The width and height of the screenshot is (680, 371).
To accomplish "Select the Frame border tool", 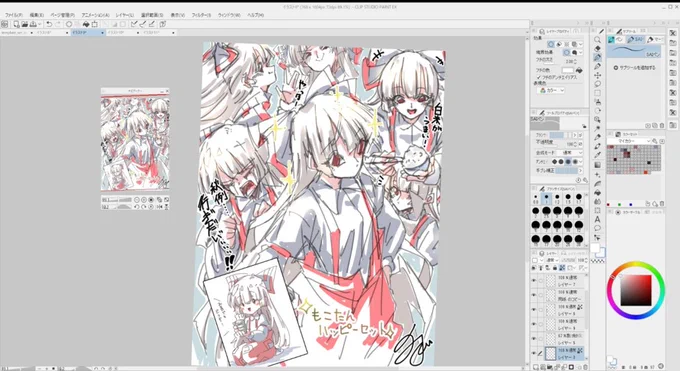I will pyautogui.click(x=598, y=210).
